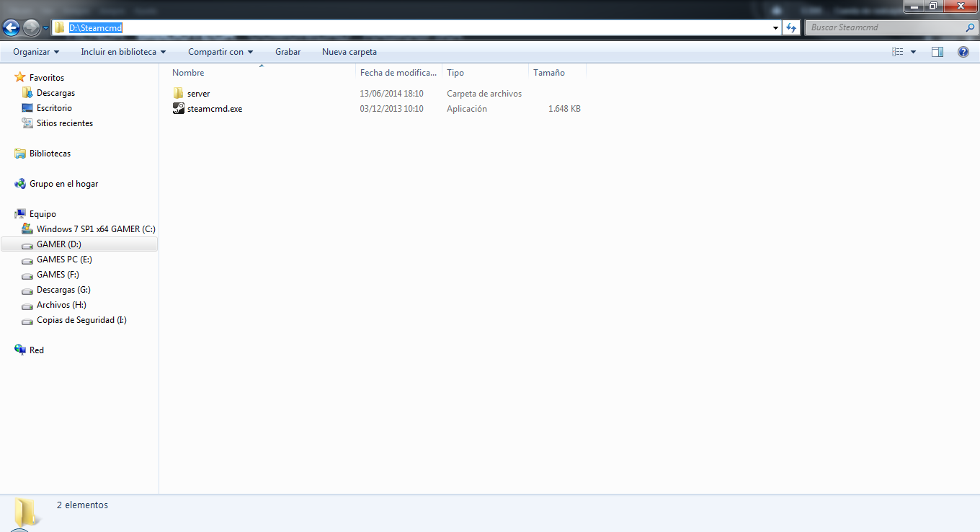Click the Archivos (H:) drive icon

[27, 306]
